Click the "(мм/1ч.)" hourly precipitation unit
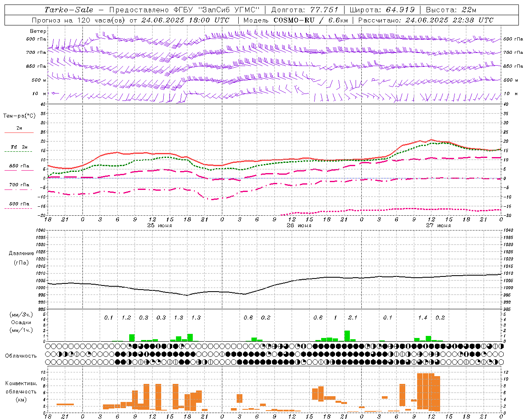The image size is (525, 420). pos(21,330)
